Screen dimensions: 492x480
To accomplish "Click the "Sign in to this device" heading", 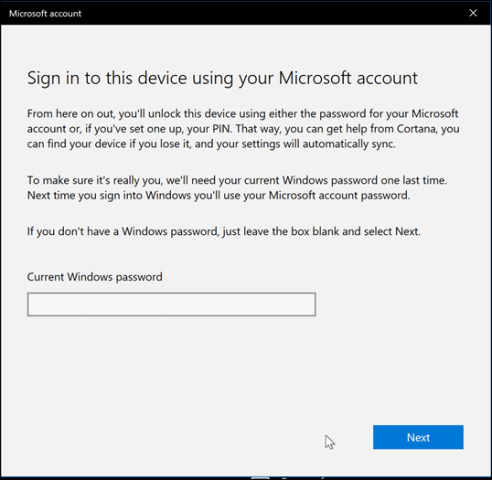I will pyautogui.click(x=222, y=78).
